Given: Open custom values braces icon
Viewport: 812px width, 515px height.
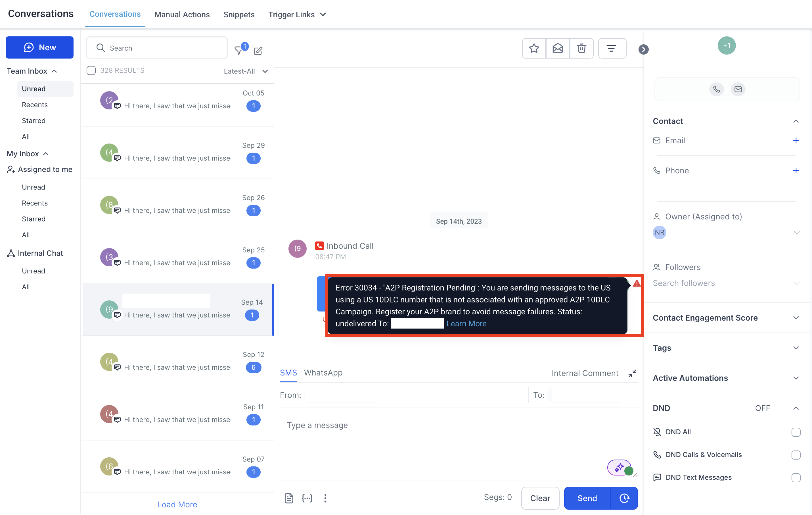Looking at the screenshot, I should pyautogui.click(x=307, y=498).
